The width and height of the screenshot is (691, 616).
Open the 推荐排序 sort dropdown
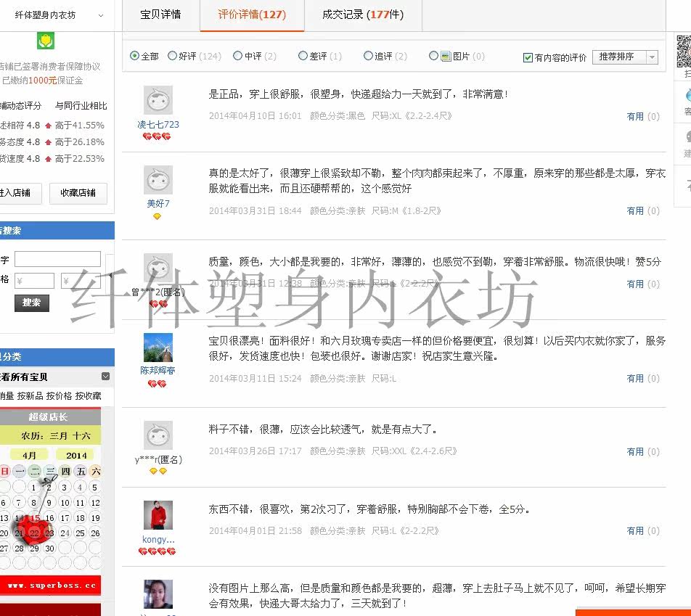626,57
